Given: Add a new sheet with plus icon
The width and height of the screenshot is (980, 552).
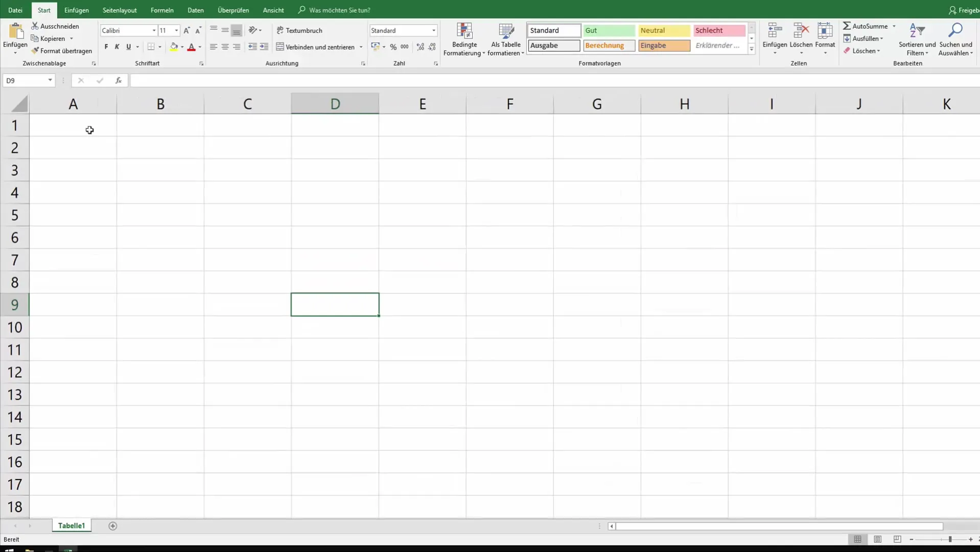Looking at the screenshot, I should point(113,526).
